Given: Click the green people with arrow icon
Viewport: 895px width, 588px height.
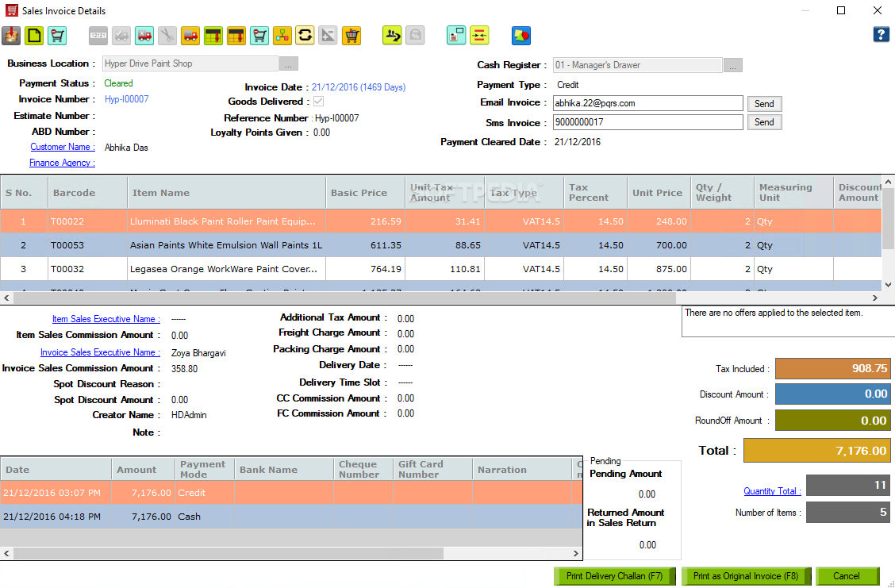Looking at the screenshot, I should tap(392, 36).
